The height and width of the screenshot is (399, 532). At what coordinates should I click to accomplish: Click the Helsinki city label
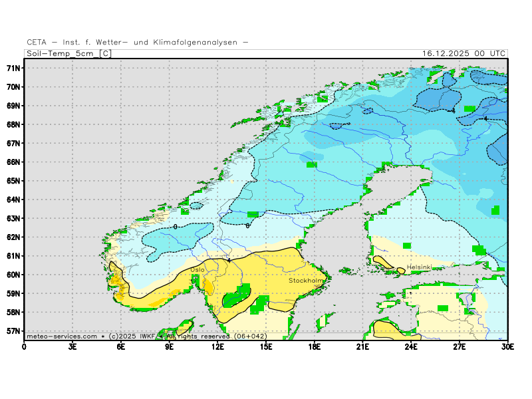point(419,267)
